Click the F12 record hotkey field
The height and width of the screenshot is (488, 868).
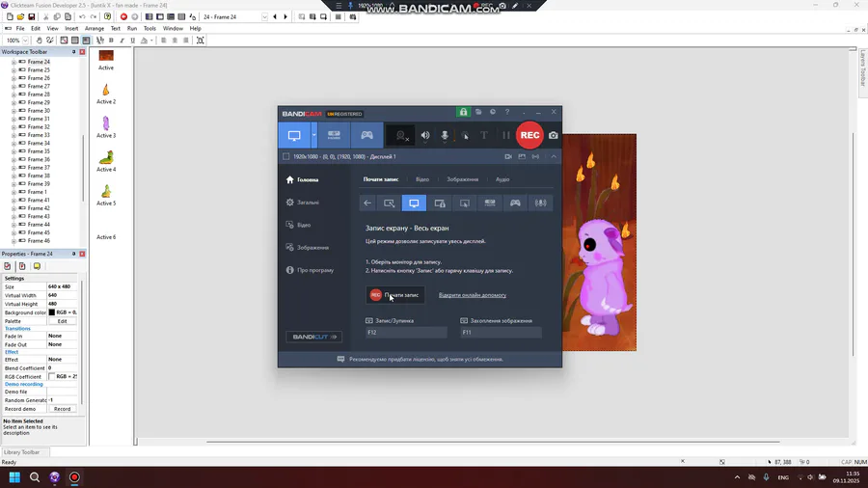(x=406, y=333)
